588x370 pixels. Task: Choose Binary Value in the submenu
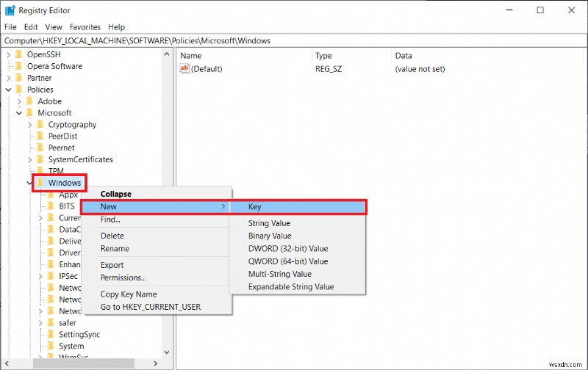point(298,236)
